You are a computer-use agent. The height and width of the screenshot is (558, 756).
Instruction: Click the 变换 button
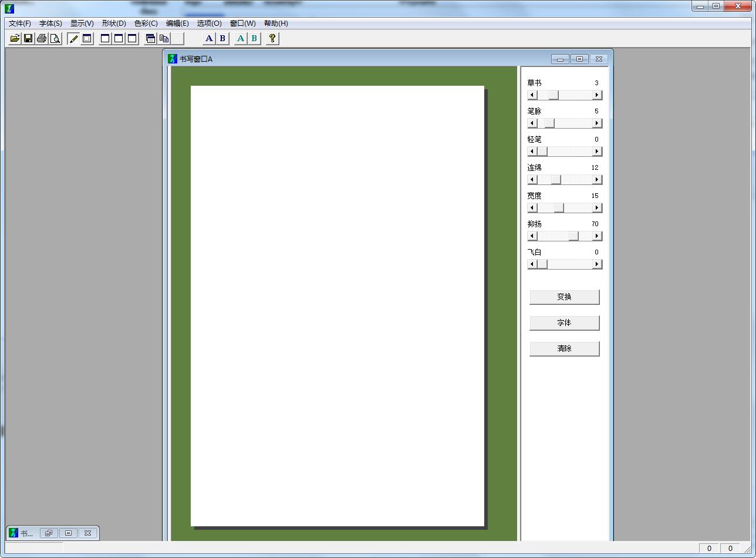click(x=564, y=297)
